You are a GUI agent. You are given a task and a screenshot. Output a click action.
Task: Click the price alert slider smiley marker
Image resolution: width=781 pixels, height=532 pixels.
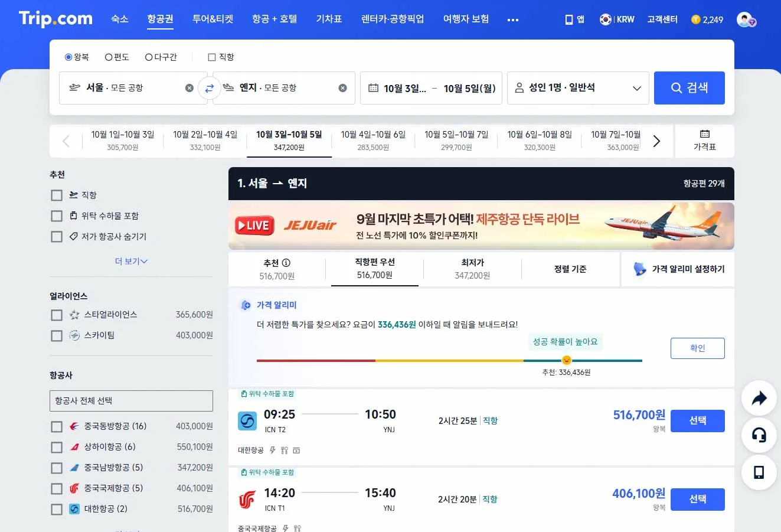(567, 360)
